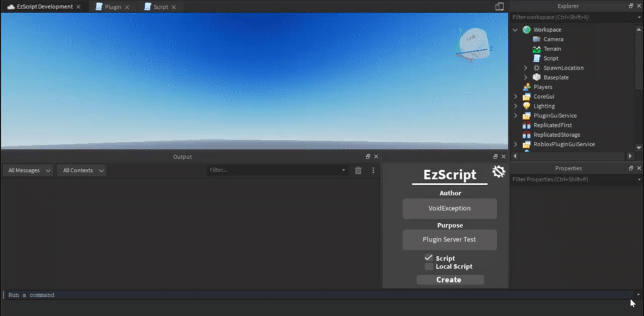This screenshot has width=644, height=316.
Task: Undock the Properties panel
Action: coord(631,168)
